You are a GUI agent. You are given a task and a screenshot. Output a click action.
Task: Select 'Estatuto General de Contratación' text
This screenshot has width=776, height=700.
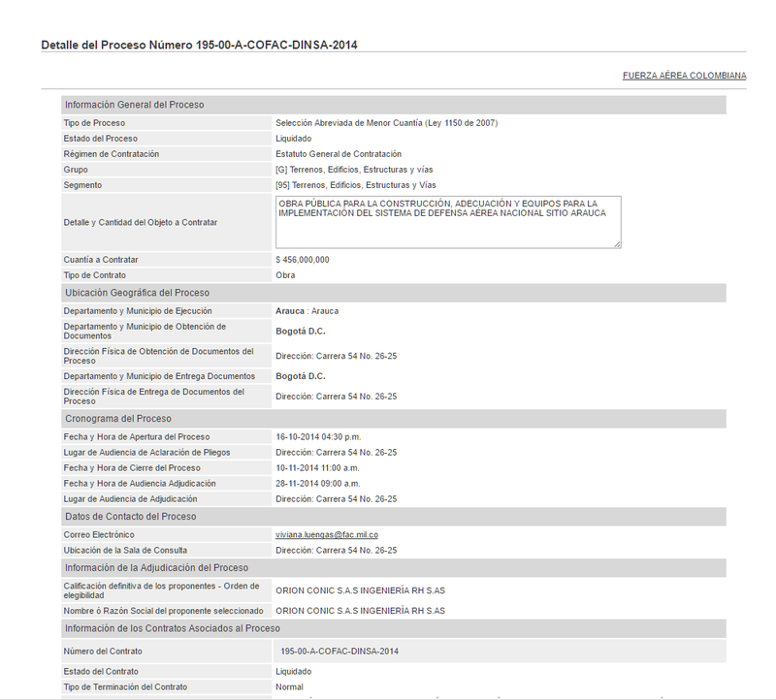339,154
